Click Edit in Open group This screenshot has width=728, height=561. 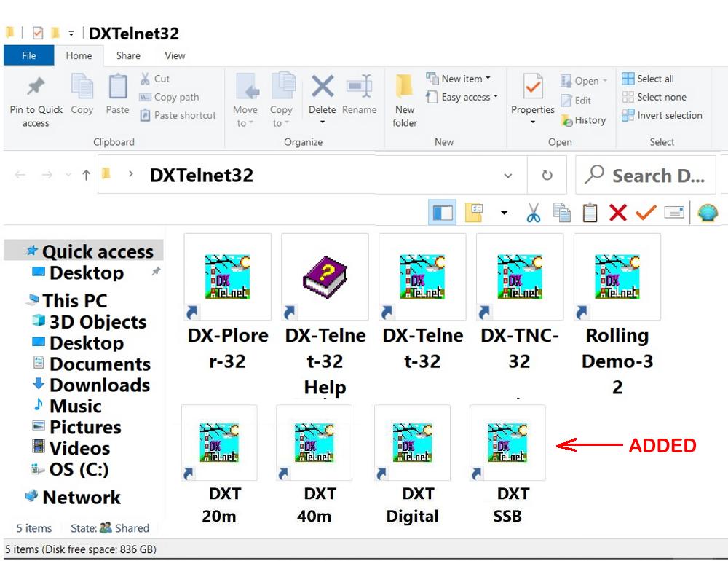(x=576, y=101)
